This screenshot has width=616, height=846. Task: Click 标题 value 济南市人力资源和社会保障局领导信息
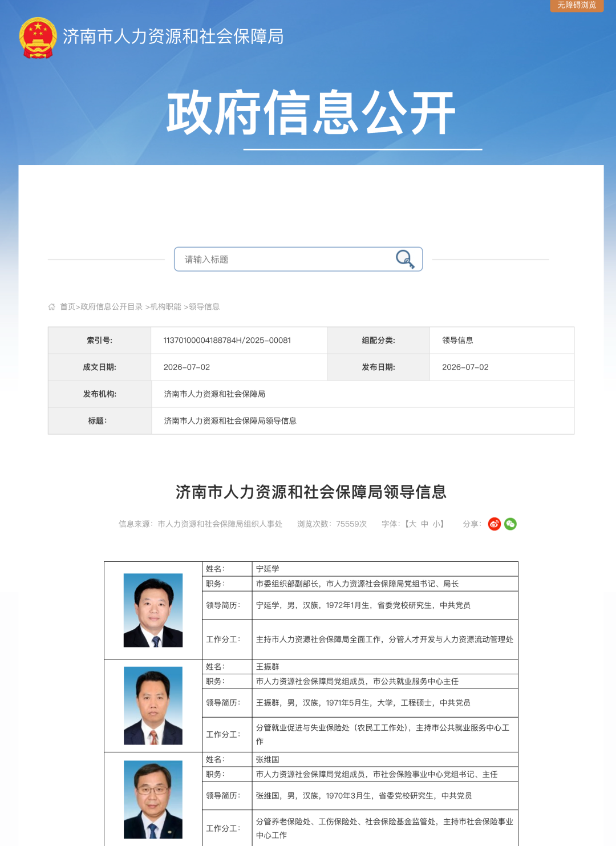[x=230, y=421]
